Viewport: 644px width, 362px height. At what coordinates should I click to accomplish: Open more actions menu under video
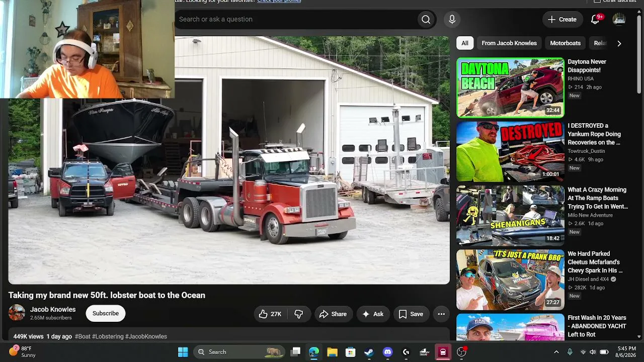point(441,314)
